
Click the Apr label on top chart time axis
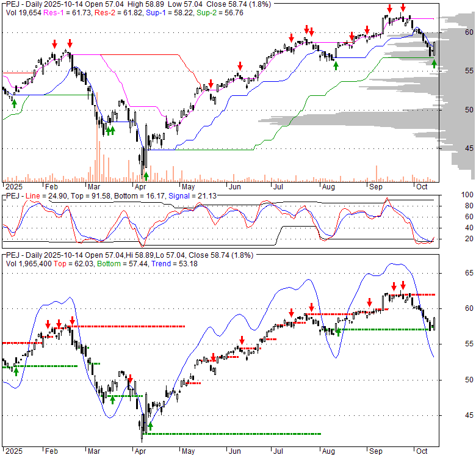pyautogui.click(x=140, y=187)
